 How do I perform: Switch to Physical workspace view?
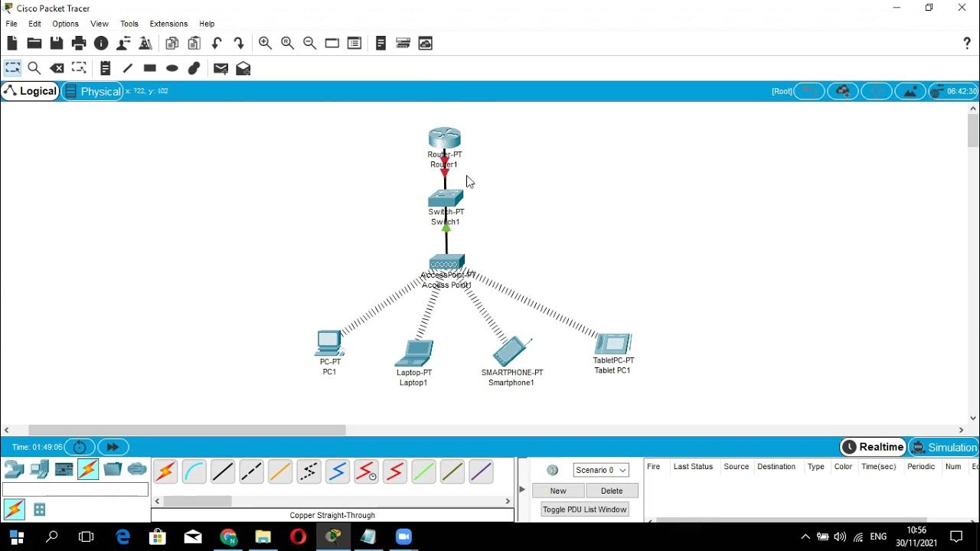coord(93,91)
